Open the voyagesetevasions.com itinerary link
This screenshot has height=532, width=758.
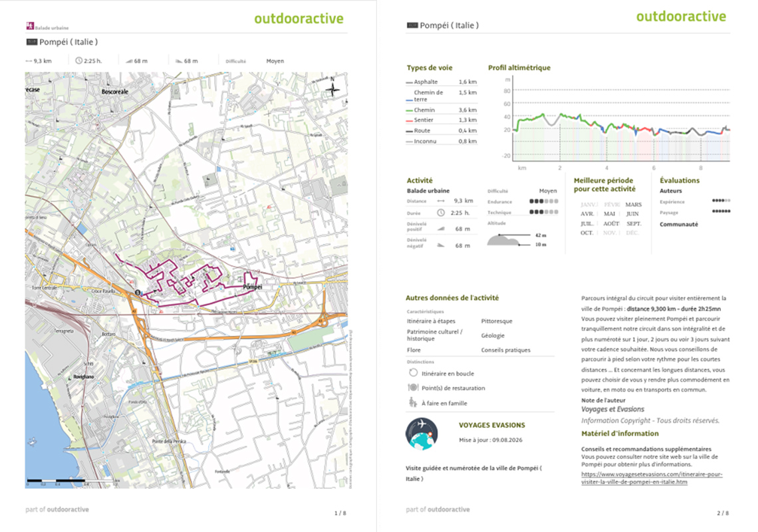652,478
